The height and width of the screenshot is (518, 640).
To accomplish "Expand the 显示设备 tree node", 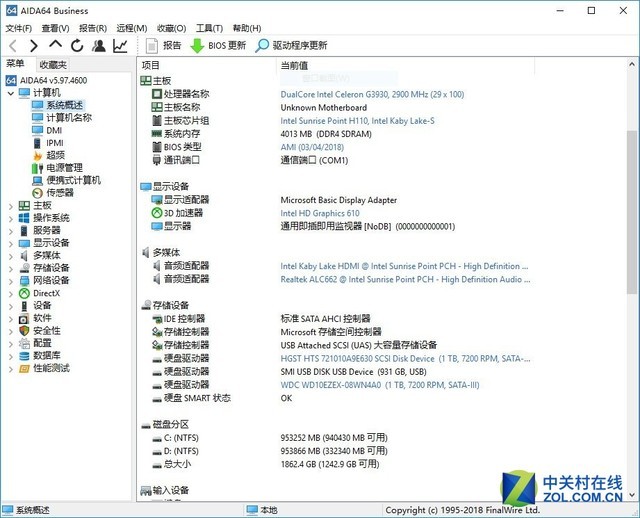I will (11, 244).
